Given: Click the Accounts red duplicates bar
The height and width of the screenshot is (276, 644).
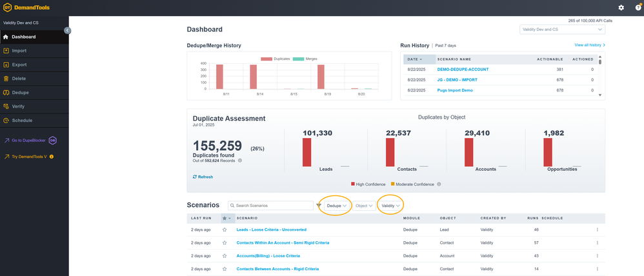Looking at the screenshot, I should point(468,152).
